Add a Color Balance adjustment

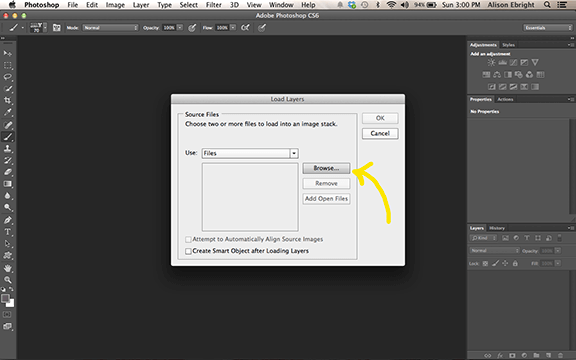[x=497, y=75]
